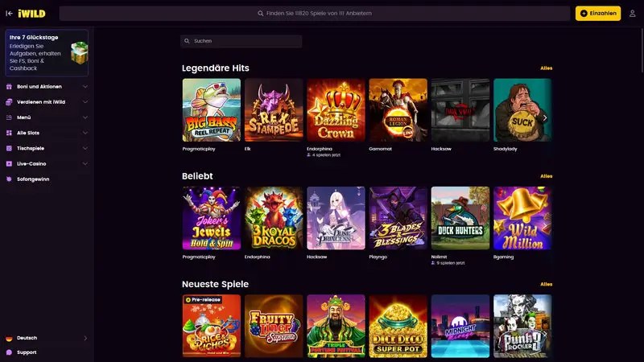Click the Menü sidebar icon
644x362 pixels.
point(9,117)
